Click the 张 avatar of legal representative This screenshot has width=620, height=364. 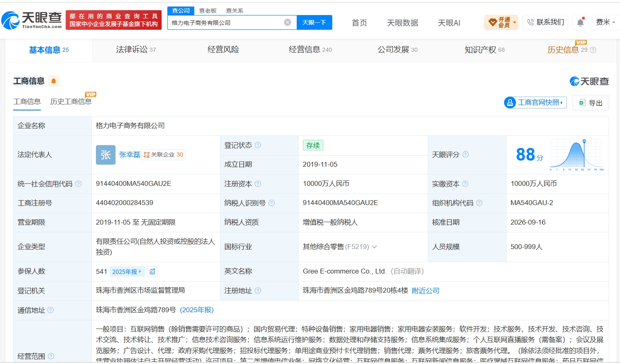(x=106, y=155)
